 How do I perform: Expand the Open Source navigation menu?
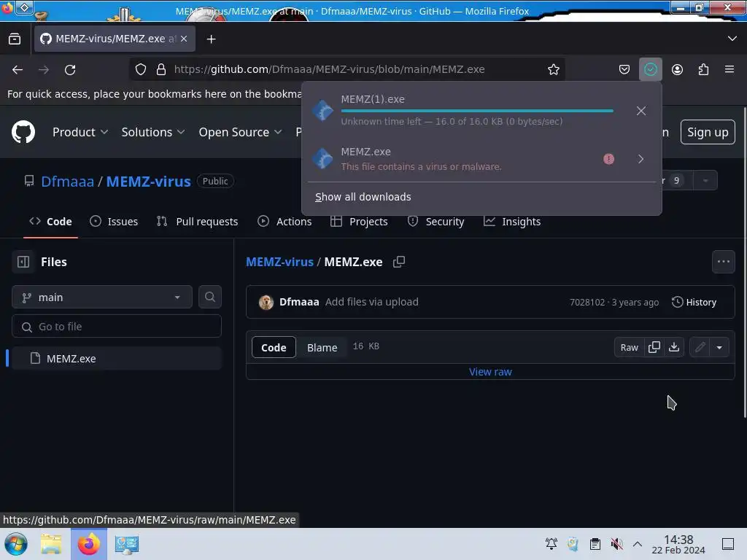[x=240, y=132]
